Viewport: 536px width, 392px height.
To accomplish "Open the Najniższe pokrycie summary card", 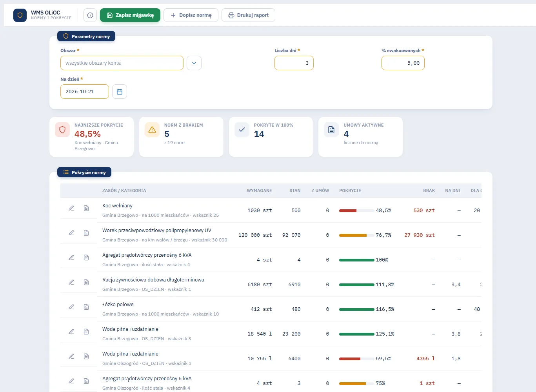I will point(91,137).
